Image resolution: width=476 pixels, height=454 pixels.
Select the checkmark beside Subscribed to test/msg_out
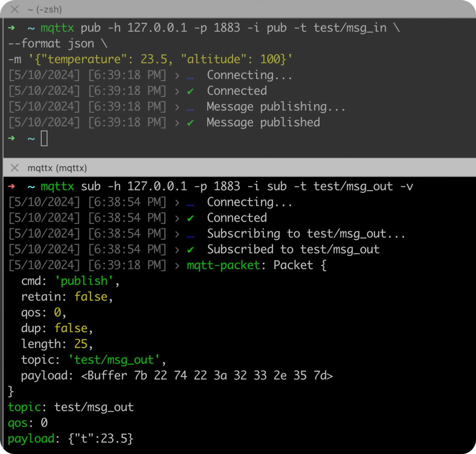point(191,249)
